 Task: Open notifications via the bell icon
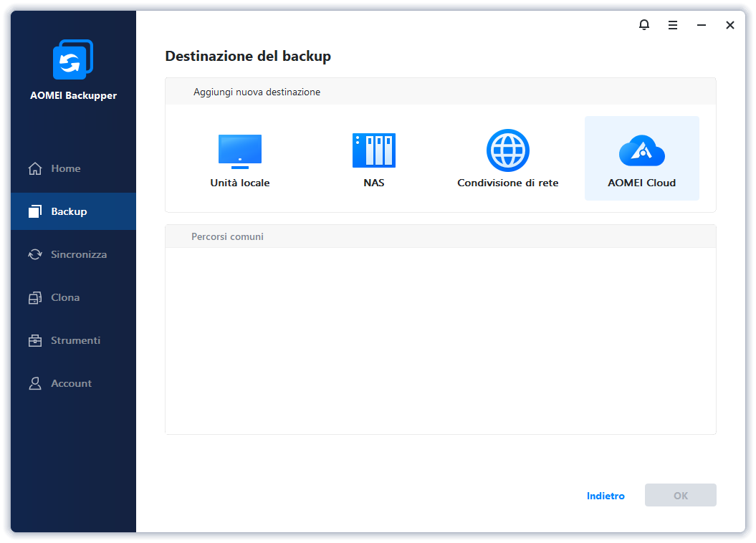(644, 25)
